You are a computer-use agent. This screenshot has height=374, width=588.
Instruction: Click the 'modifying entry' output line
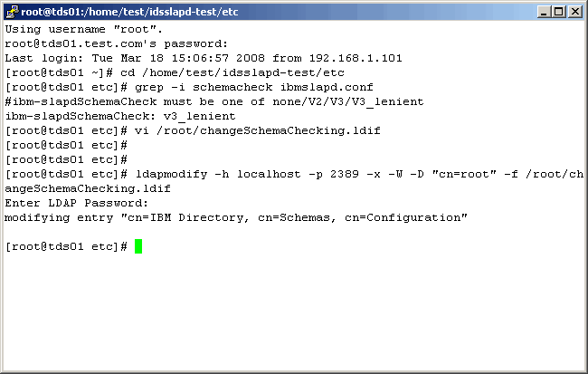[235, 217]
